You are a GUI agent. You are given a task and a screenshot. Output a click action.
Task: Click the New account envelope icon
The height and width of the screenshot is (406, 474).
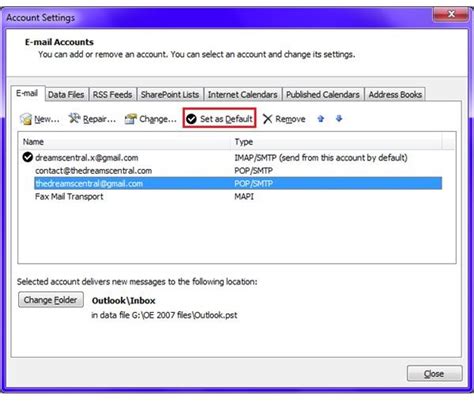[26, 119]
